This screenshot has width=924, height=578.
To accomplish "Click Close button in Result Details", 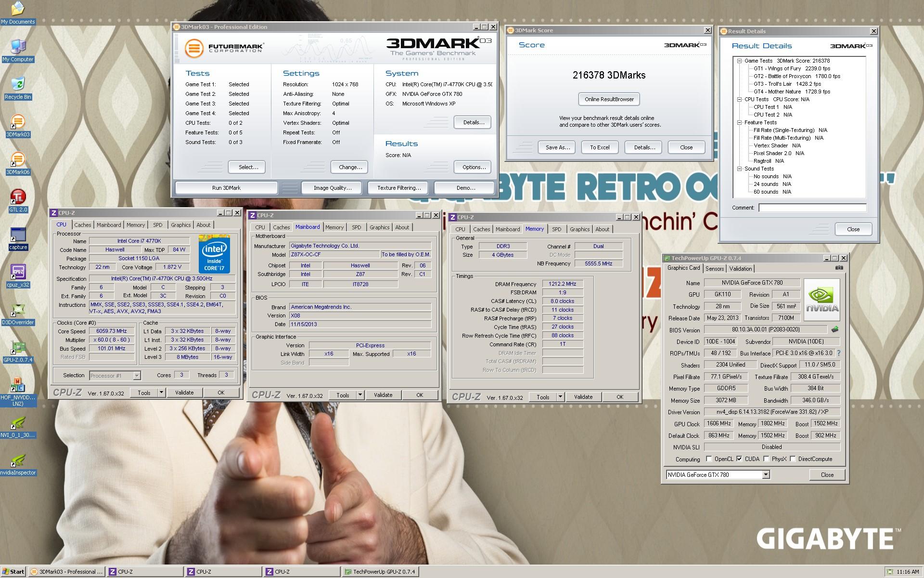I will coord(853,229).
